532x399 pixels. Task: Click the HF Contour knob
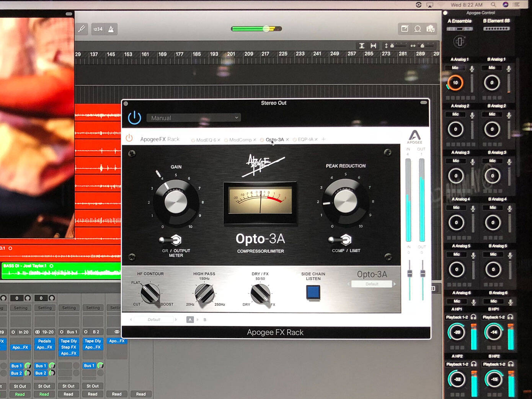[x=150, y=294]
